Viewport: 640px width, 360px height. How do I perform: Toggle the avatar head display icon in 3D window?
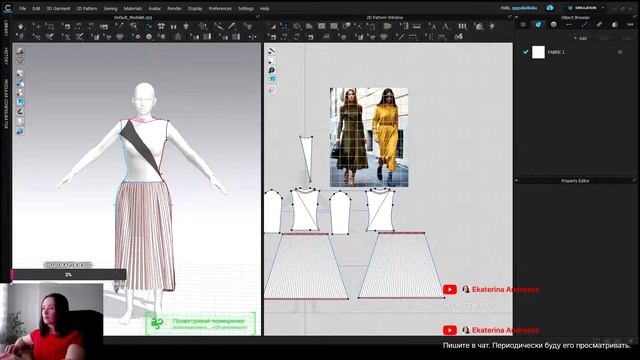click(20, 60)
